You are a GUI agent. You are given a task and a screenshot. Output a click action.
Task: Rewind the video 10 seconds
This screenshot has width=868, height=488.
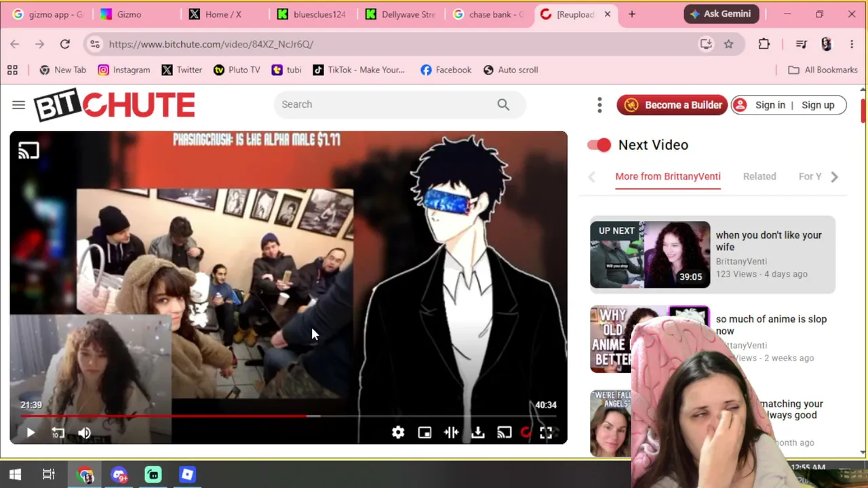(x=58, y=432)
